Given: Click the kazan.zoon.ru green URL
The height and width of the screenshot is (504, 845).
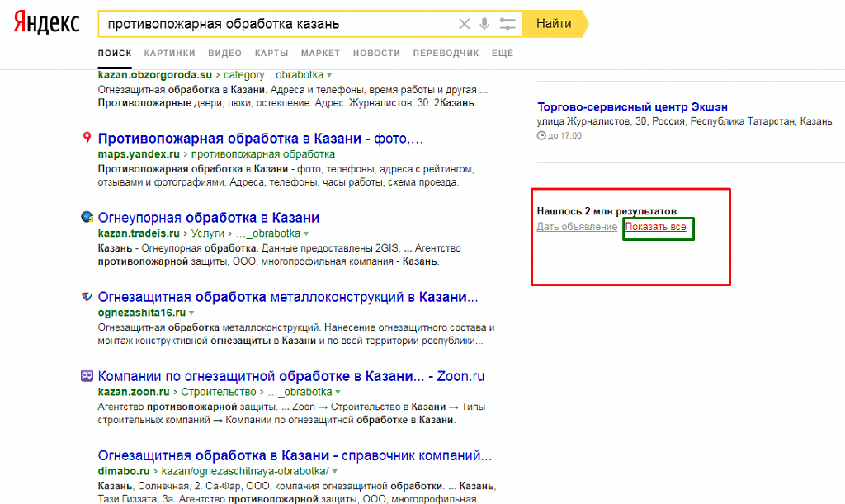Looking at the screenshot, I should pyautogui.click(x=134, y=392).
